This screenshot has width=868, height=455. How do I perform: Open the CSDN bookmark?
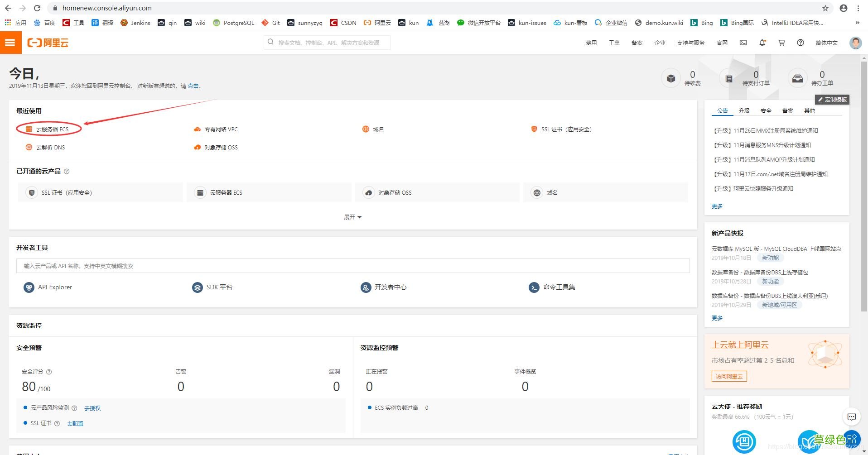tap(343, 23)
